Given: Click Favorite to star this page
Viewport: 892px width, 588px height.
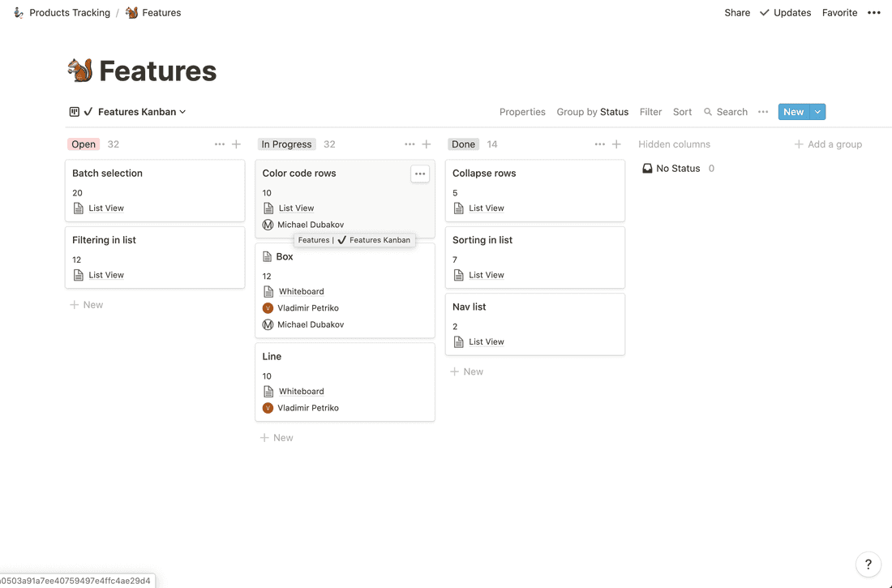Looking at the screenshot, I should tap(839, 12).
